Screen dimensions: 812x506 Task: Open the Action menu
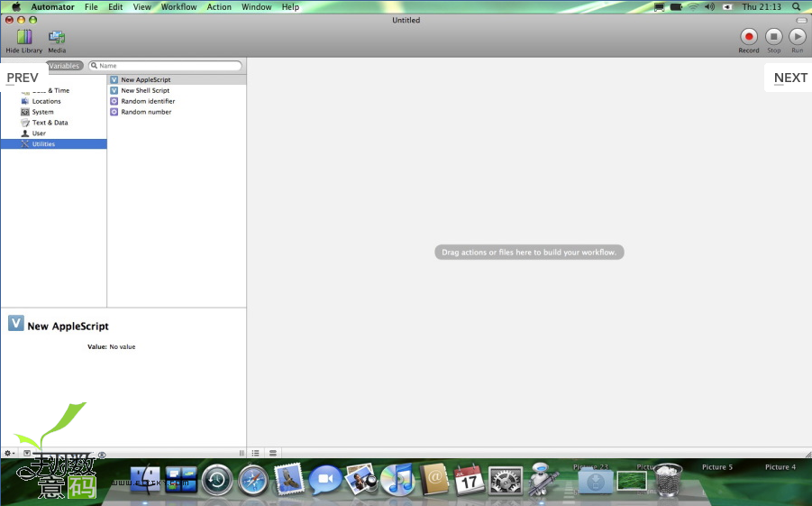(x=219, y=6)
